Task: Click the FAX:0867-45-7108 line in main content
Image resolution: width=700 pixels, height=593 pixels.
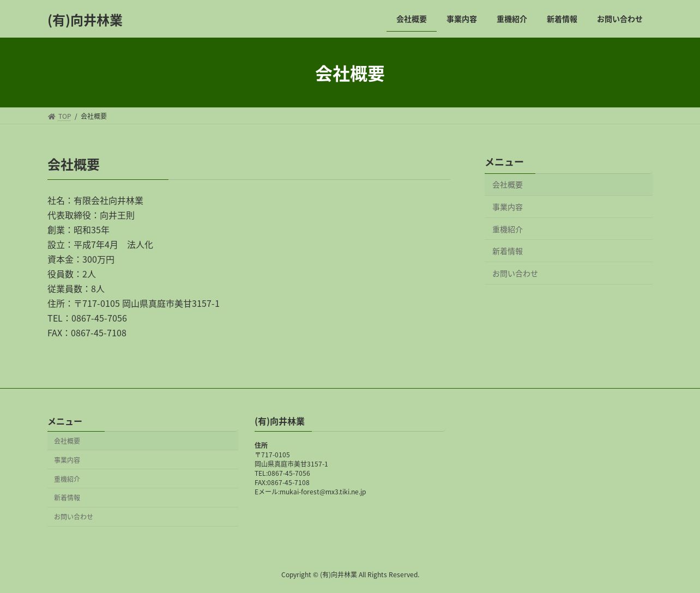Action: 87,333
